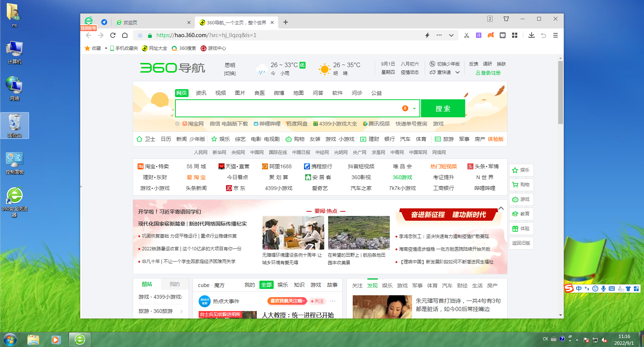Toggle the Sogou microphone voice input

(604, 288)
